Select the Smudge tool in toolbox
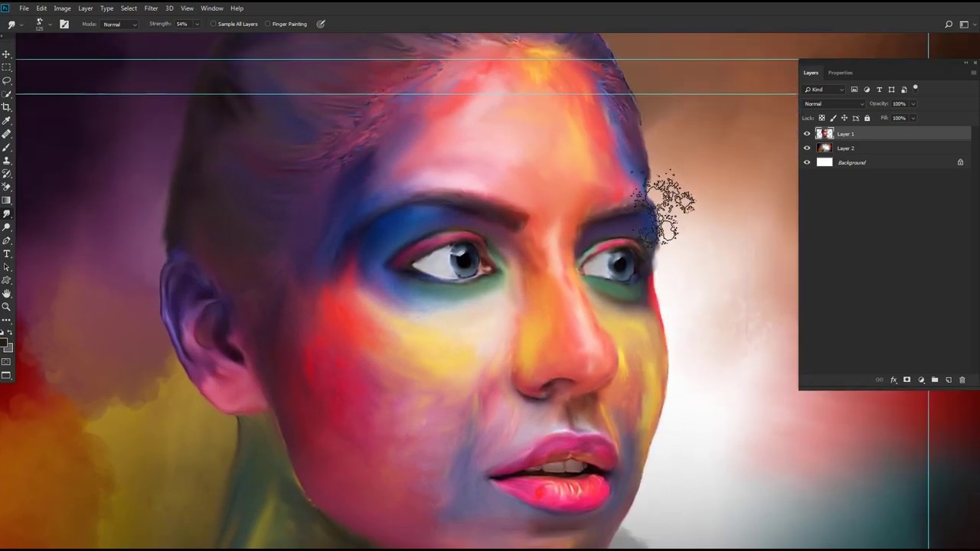 tap(6, 214)
